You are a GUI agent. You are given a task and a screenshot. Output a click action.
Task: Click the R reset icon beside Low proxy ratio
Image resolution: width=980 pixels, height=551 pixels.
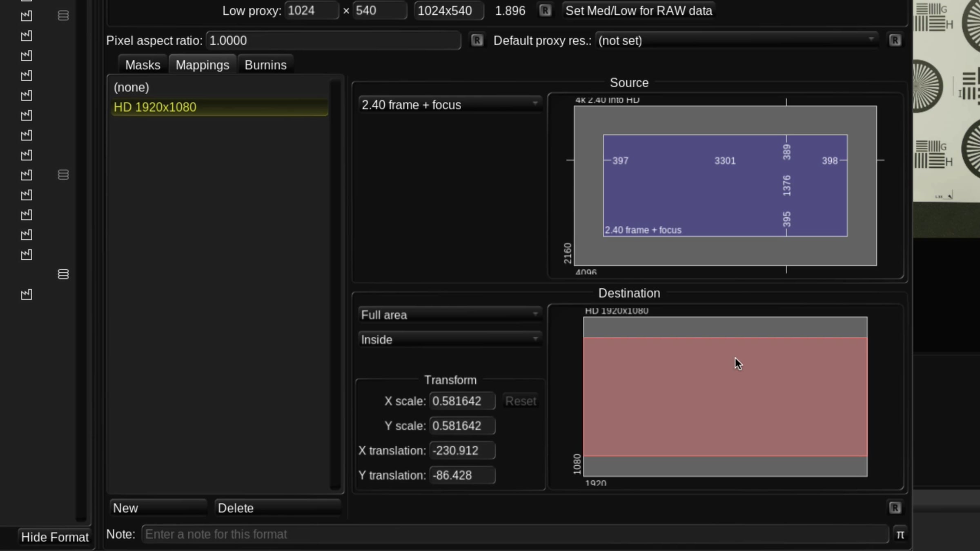coord(545,11)
